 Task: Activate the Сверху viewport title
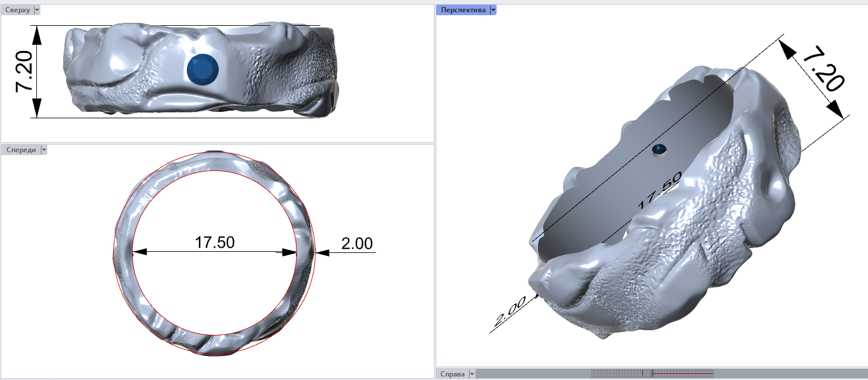point(18,10)
